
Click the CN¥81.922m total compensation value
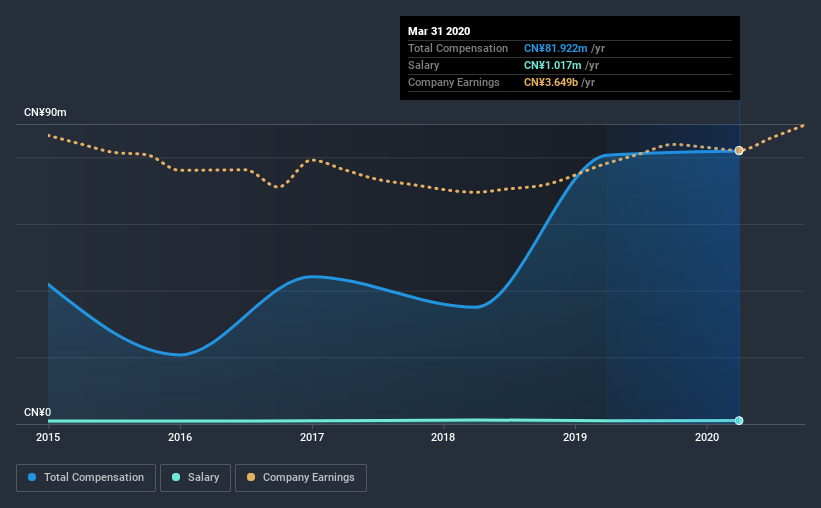click(x=556, y=48)
